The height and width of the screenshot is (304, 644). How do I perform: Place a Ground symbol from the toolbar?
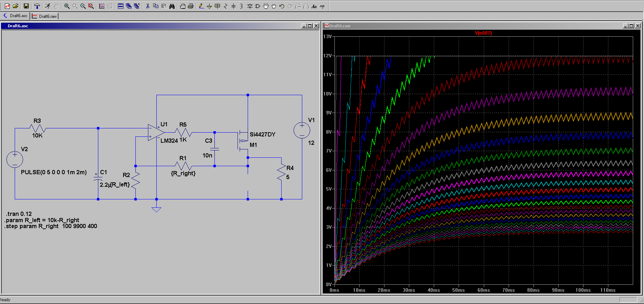click(x=209, y=6)
